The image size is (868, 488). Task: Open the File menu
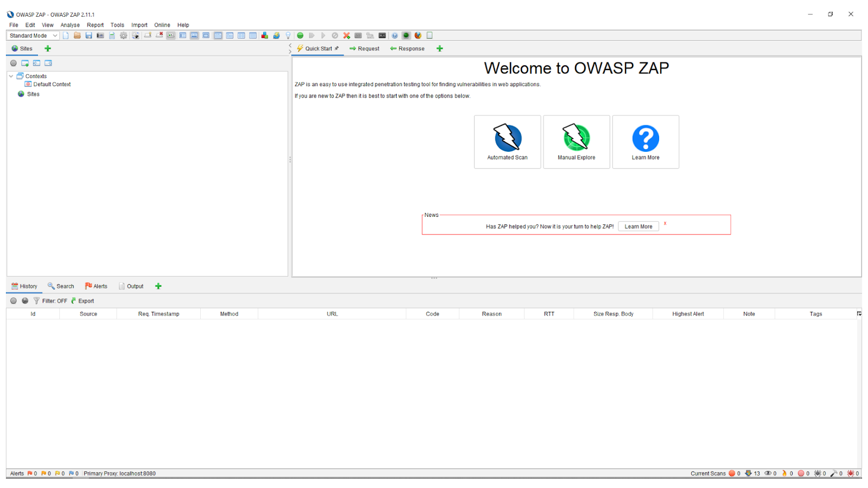pyautogui.click(x=14, y=25)
